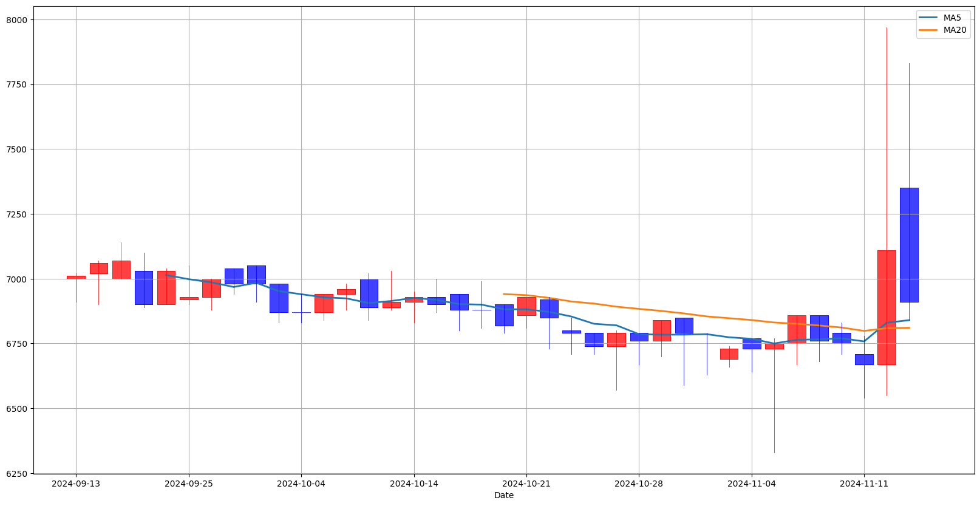
Task: Click the 6250 y-axis label
Action: [16, 474]
